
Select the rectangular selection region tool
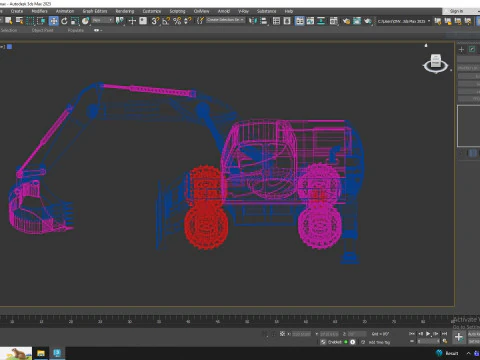click(30, 21)
